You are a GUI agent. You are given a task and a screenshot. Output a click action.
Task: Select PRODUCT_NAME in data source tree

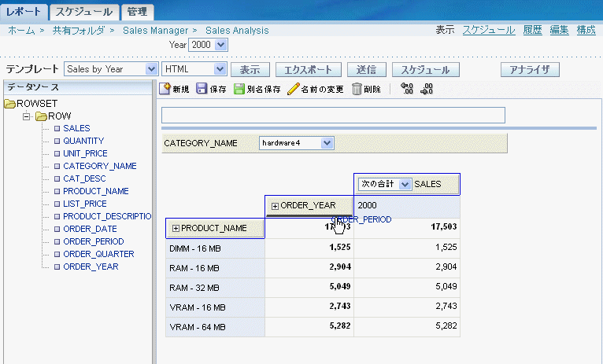(96, 191)
